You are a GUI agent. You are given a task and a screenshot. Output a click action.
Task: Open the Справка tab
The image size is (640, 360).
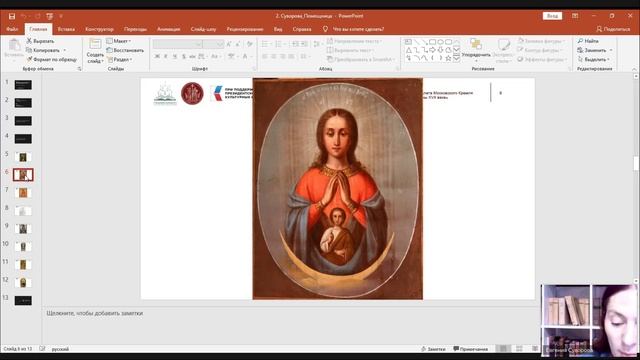coord(302,29)
